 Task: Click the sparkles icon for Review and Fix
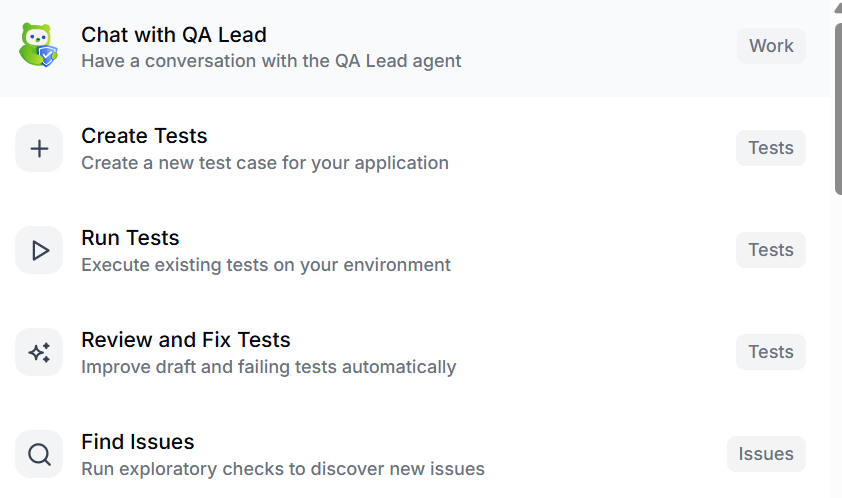click(39, 352)
